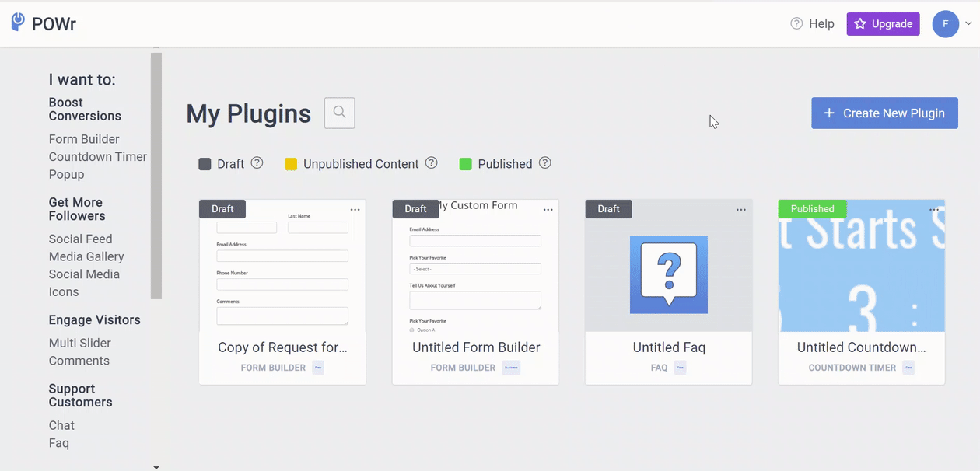Screen dimensions: 980x471
Task: Click the Free badge on Untitled Faq card
Action: point(680,368)
